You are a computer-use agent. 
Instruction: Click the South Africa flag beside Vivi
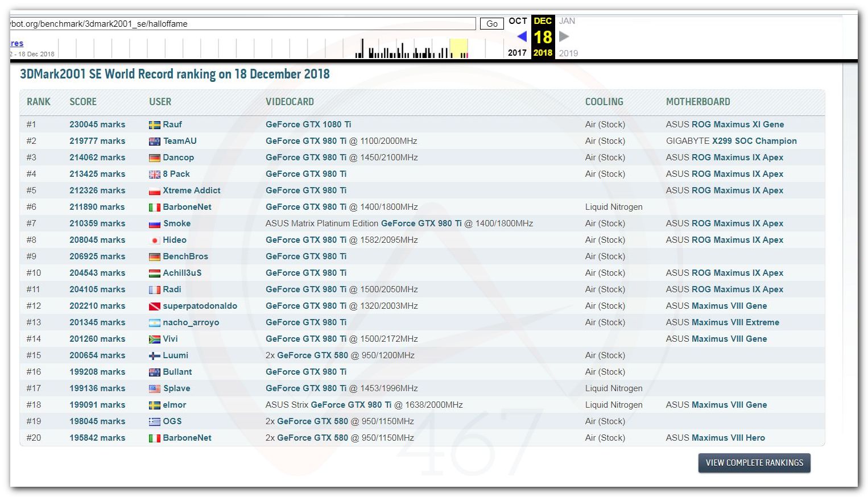pos(154,339)
